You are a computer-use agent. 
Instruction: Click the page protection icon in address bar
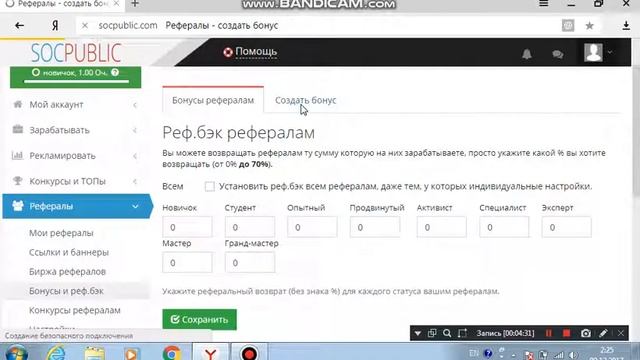568,26
